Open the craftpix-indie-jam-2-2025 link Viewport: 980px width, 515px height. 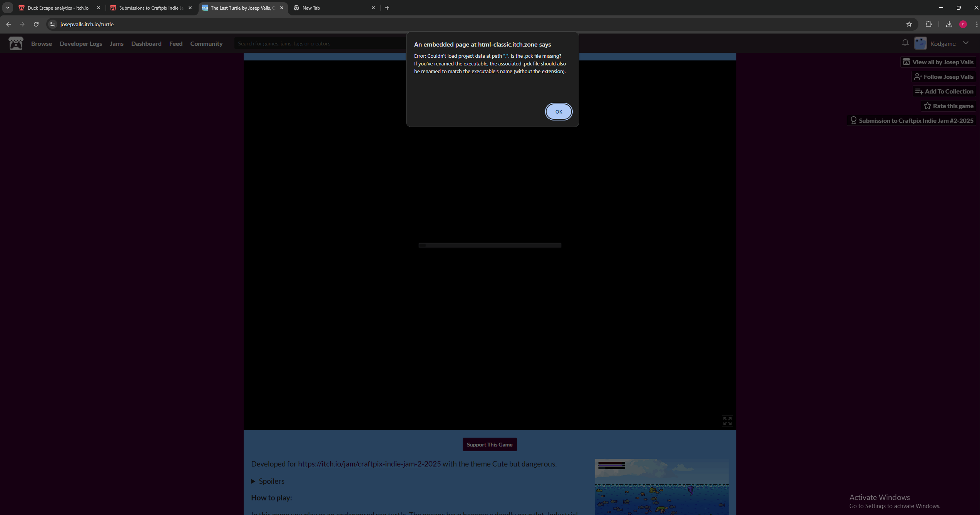pos(369,464)
